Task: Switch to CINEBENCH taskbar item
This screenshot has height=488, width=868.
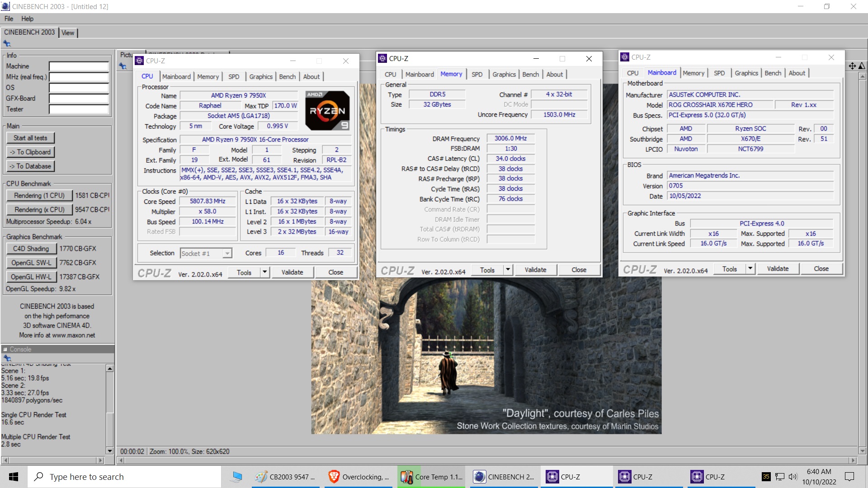Action: (x=504, y=477)
